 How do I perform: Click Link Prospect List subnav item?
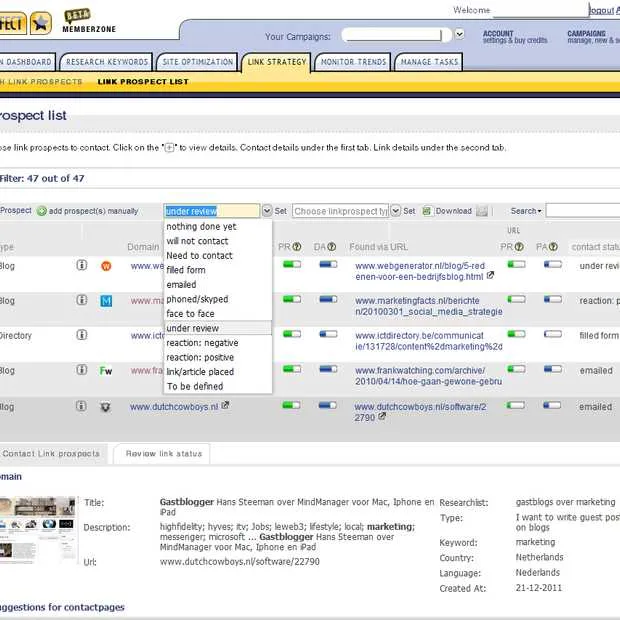143,82
